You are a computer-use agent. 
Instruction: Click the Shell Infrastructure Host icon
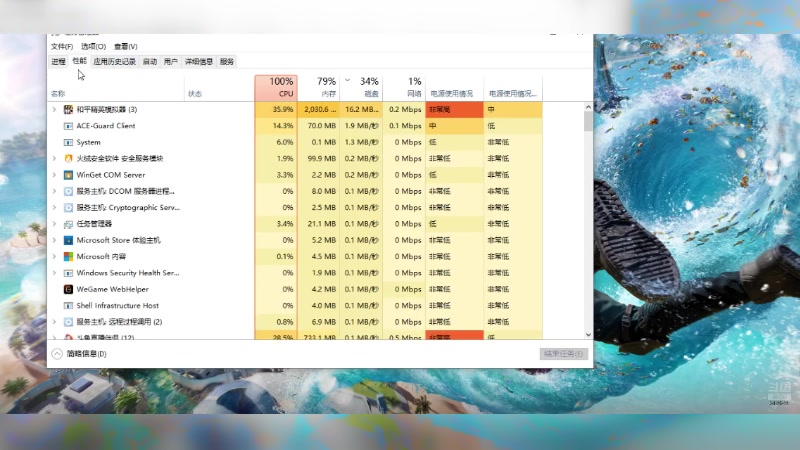tap(68, 306)
